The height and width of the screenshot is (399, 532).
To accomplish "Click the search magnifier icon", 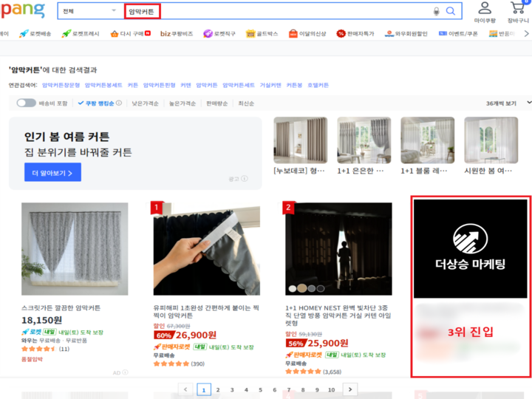I will coord(450,11).
